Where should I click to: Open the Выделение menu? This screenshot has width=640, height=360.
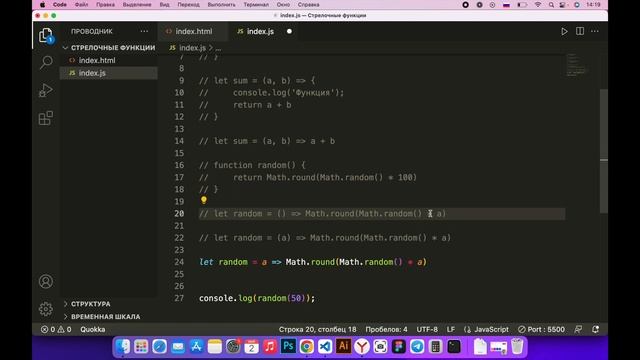click(x=137, y=4)
